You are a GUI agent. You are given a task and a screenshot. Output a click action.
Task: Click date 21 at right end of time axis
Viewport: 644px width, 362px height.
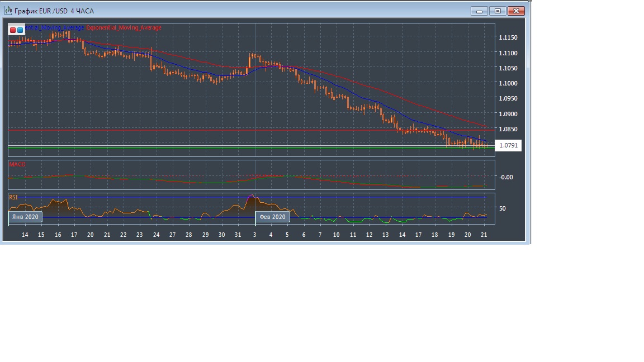tap(484, 235)
